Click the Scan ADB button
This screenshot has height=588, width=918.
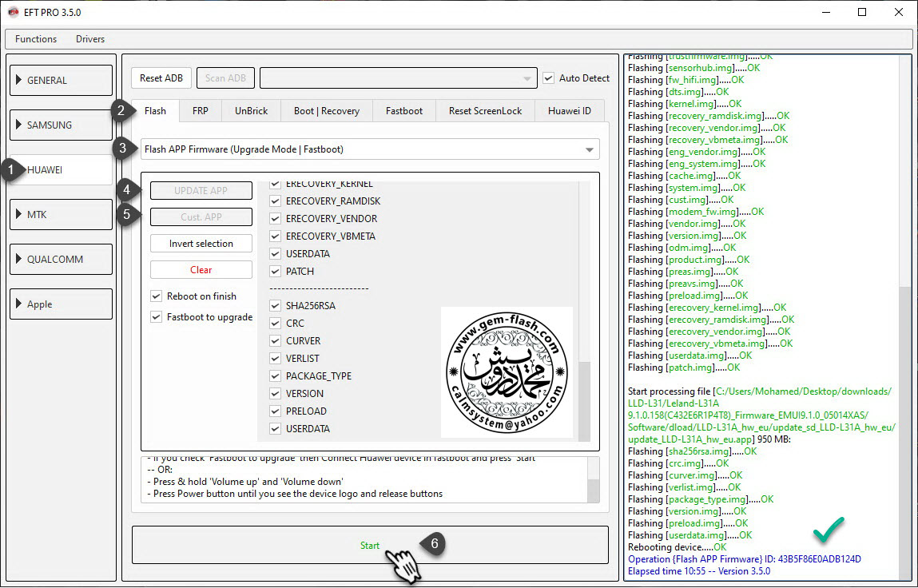(225, 77)
